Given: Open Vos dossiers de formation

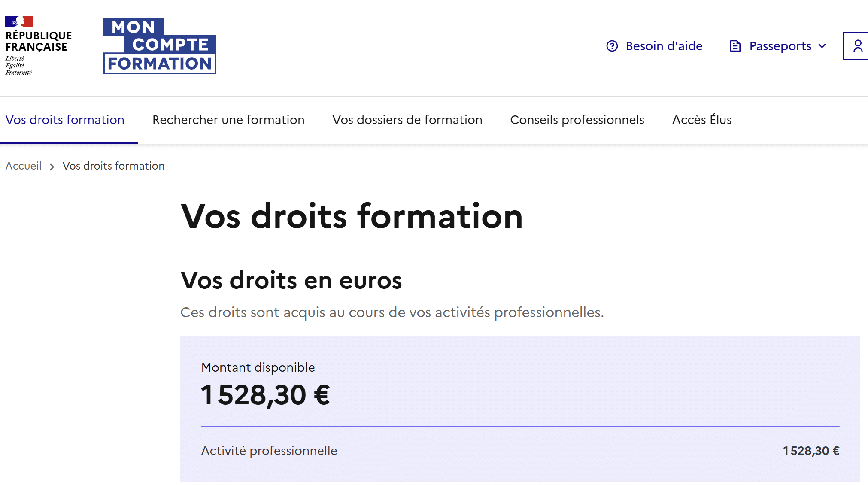Looking at the screenshot, I should 407,120.
